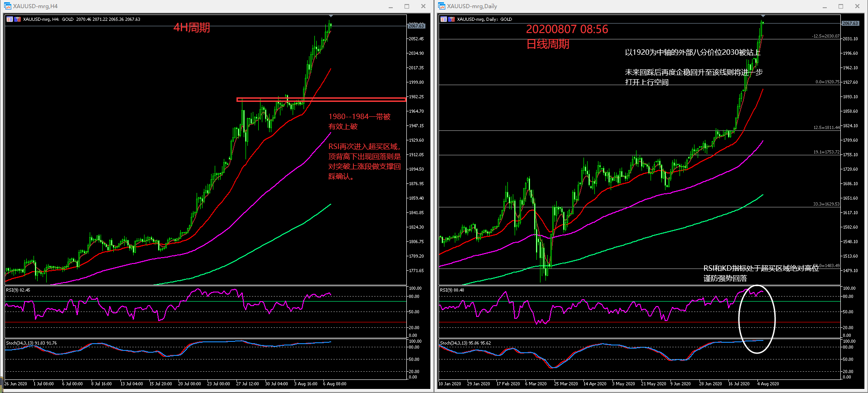Select the '1980--1984一带被有效上破' annotation
The height and width of the screenshot is (393, 868).
(x=359, y=121)
